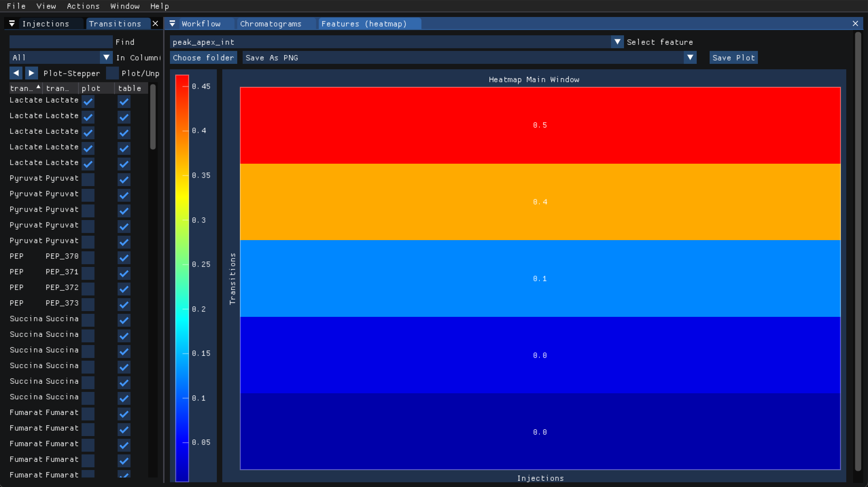Step to previous plot with left arrow
Image resolution: width=868 pixels, height=487 pixels.
(x=16, y=73)
